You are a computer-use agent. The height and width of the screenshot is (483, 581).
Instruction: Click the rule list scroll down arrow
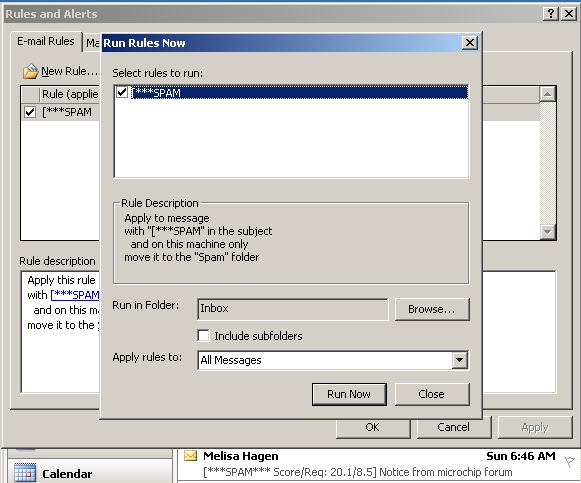point(547,232)
